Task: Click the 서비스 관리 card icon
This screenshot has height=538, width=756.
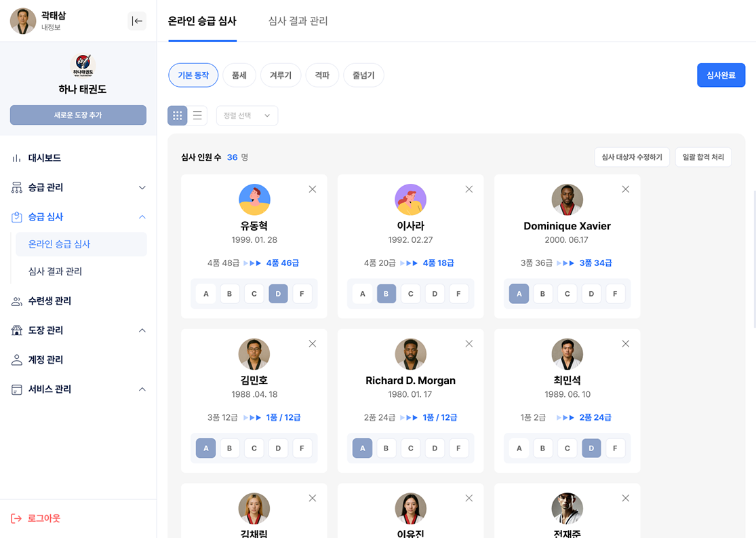Action: (x=16, y=389)
